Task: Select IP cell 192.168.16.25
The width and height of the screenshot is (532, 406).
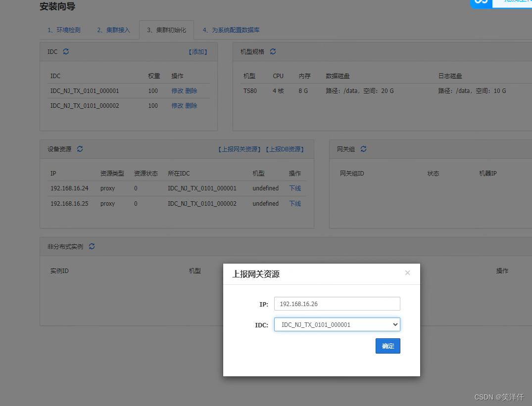Action: pyautogui.click(x=69, y=203)
